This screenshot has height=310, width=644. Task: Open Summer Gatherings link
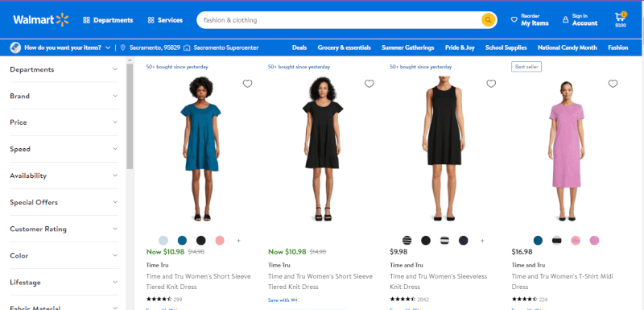(x=408, y=48)
